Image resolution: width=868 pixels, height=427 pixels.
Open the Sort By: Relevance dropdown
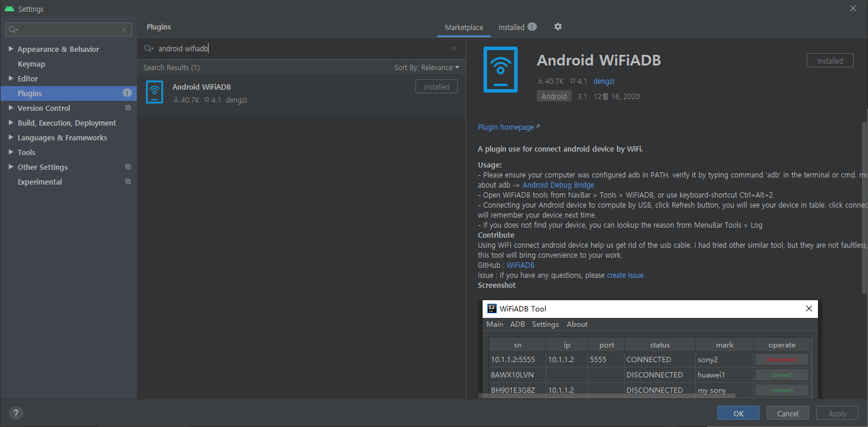tap(427, 68)
